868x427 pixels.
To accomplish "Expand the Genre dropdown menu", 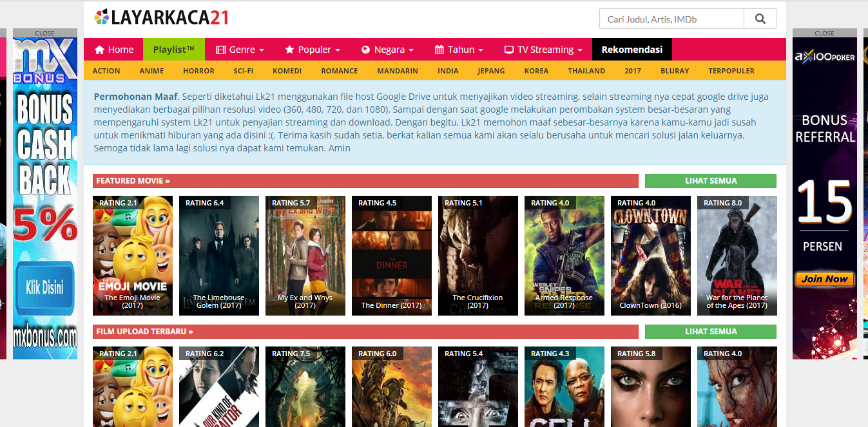I will tap(240, 50).
